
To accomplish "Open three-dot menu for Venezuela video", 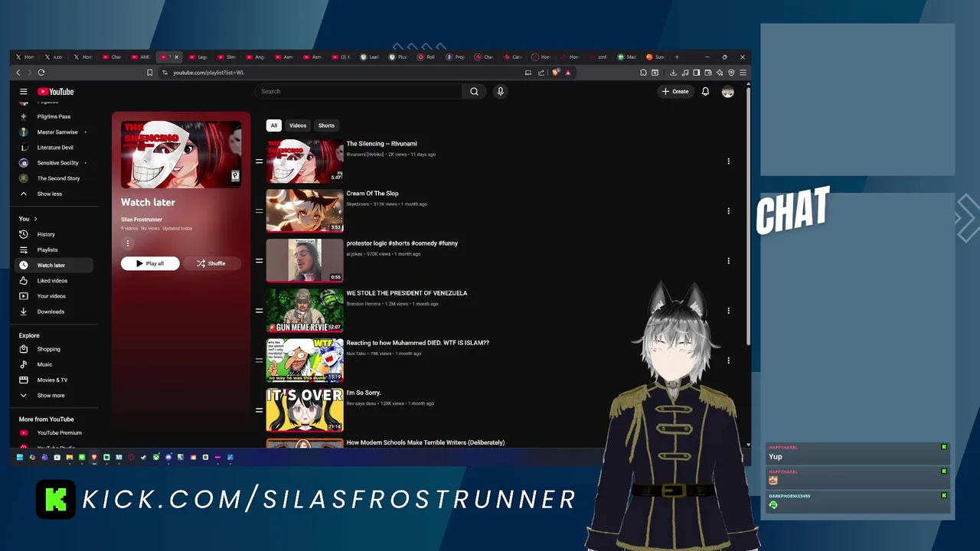I will click(728, 311).
